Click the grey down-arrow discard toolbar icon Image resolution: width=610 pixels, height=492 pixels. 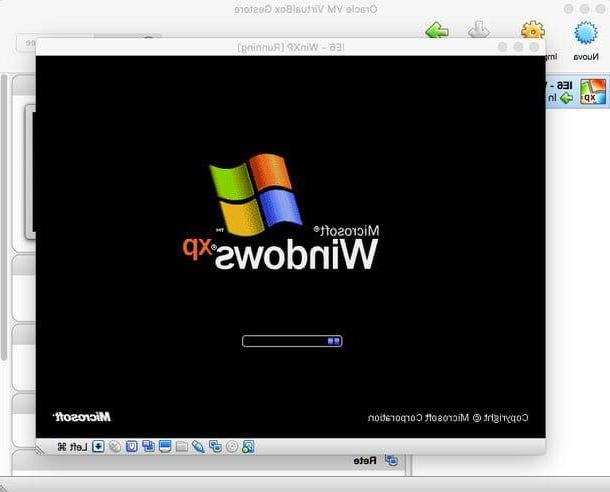pyautogui.click(x=479, y=30)
